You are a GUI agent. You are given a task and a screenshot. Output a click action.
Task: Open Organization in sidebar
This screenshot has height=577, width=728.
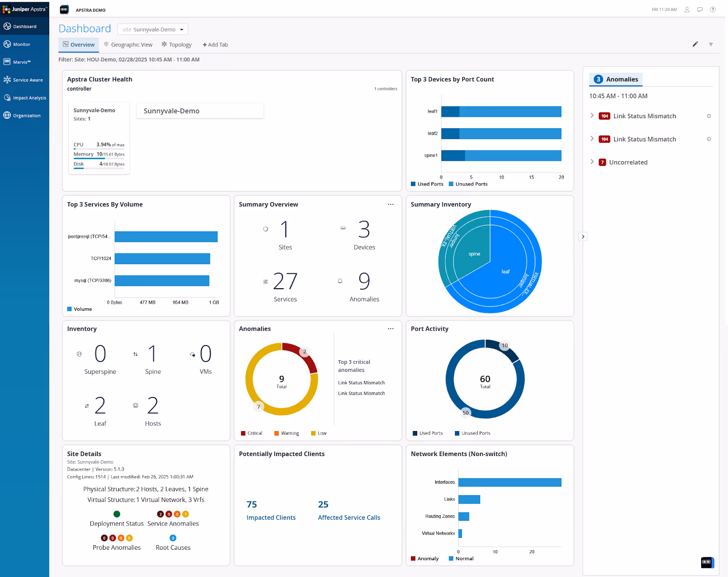pyautogui.click(x=25, y=115)
